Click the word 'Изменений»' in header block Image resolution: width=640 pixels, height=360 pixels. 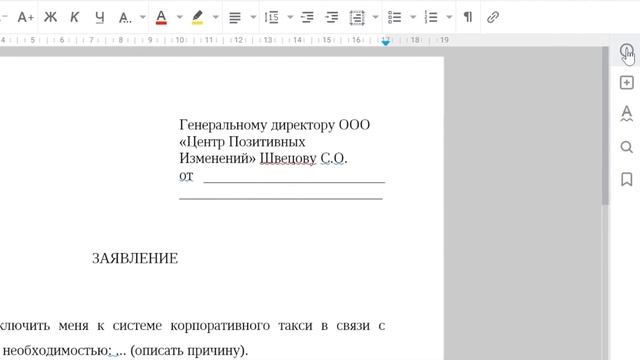tap(218, 158)
